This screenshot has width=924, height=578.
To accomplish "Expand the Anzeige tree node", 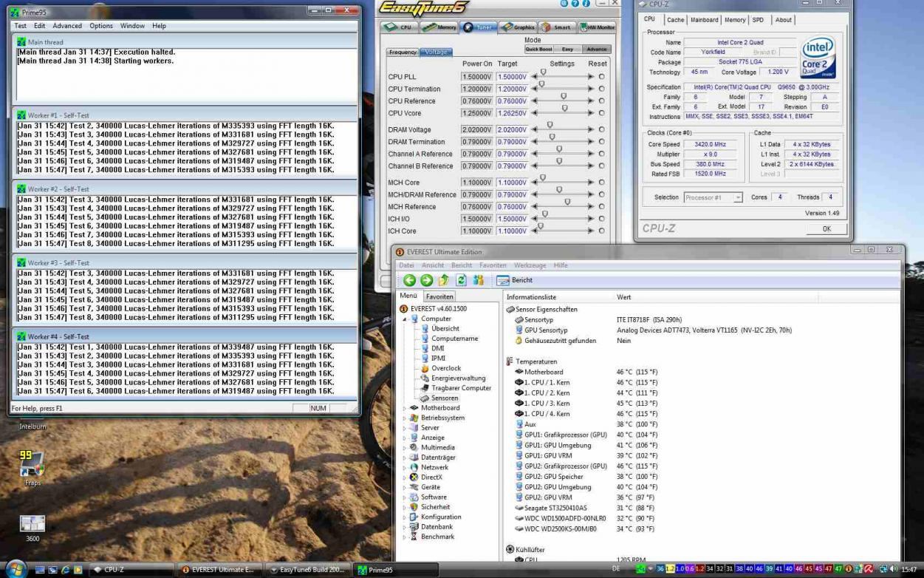I will tap(405, 438).
